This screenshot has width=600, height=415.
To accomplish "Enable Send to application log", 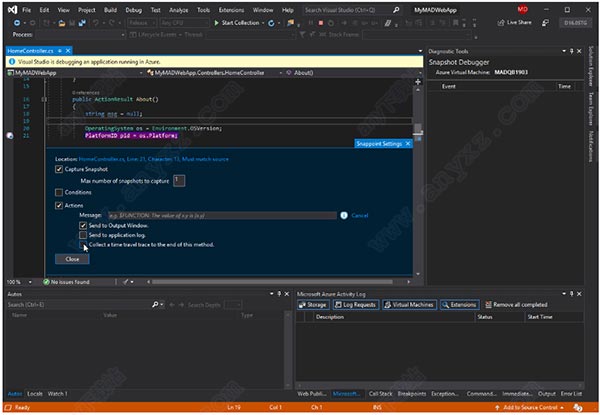I will (x=83, y=235).
